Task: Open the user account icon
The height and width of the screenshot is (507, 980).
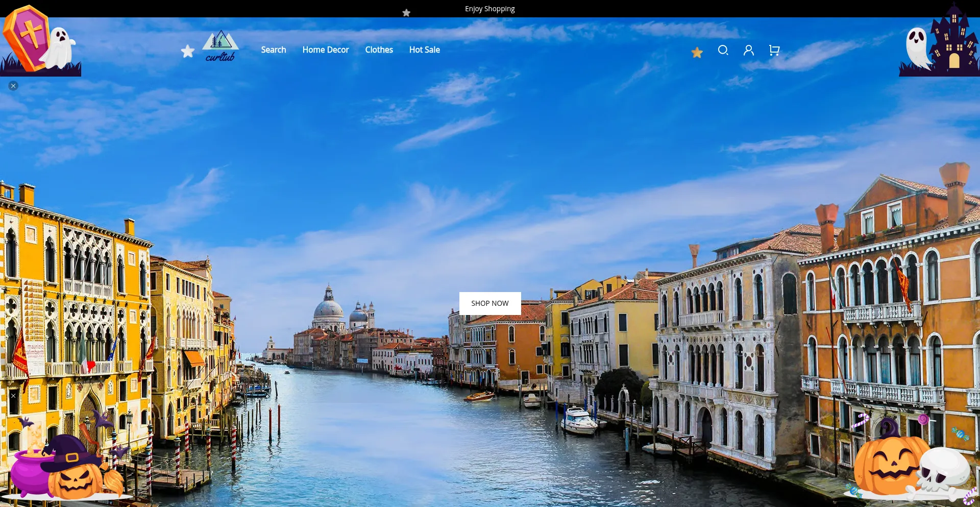Action: [x=748, y=50]
